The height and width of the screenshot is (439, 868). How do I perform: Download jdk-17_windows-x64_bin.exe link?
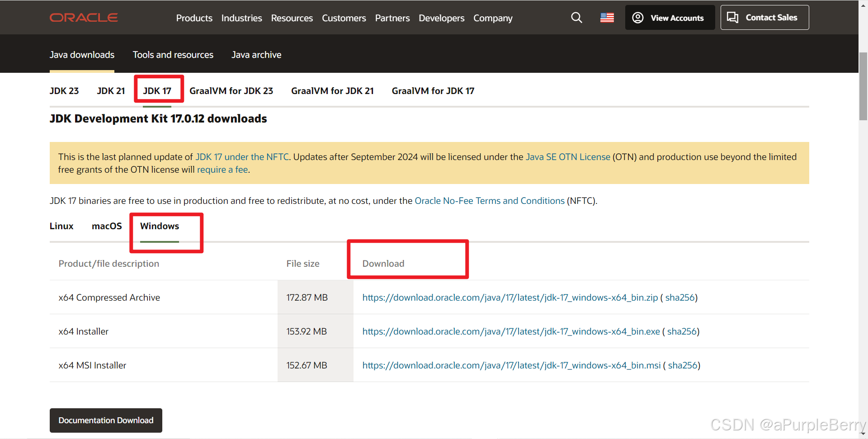point(511,331)
